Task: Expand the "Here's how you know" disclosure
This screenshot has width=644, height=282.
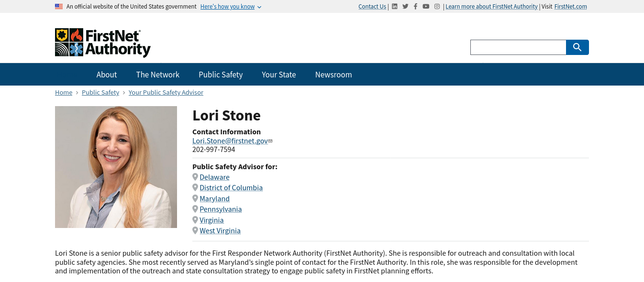Action: pos(231,7)
